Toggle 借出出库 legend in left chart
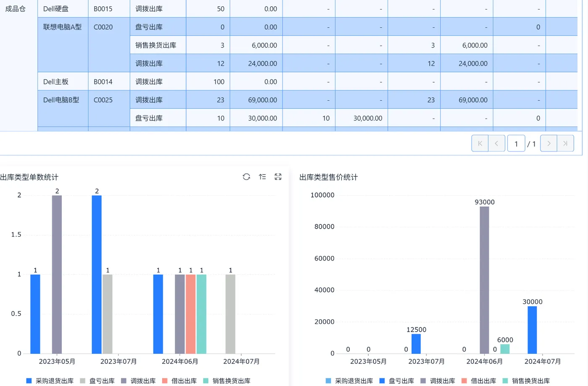The image size is (588, 386). (x=179, y=381)
